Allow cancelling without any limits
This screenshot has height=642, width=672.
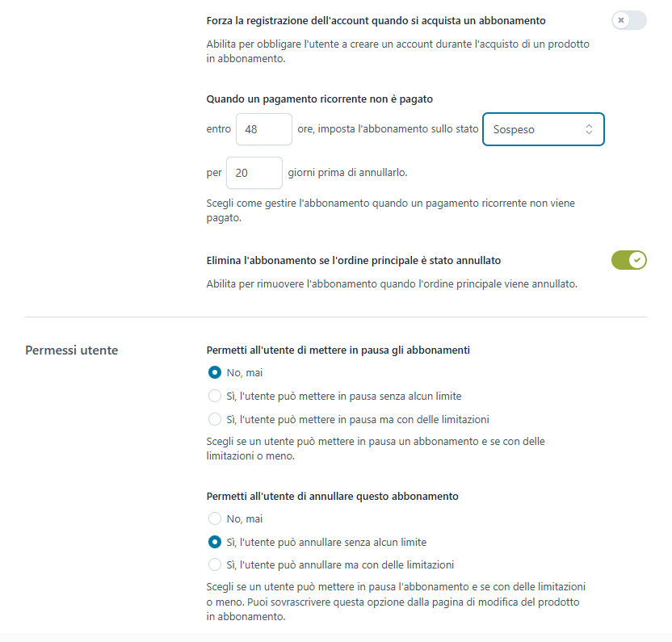pyautogui.click(x=213, y=542)
